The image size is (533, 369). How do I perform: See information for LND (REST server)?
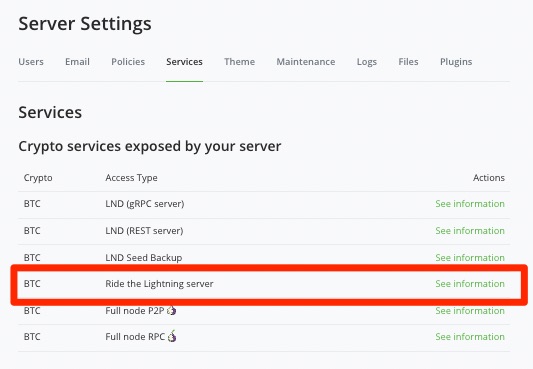[470, 231]
